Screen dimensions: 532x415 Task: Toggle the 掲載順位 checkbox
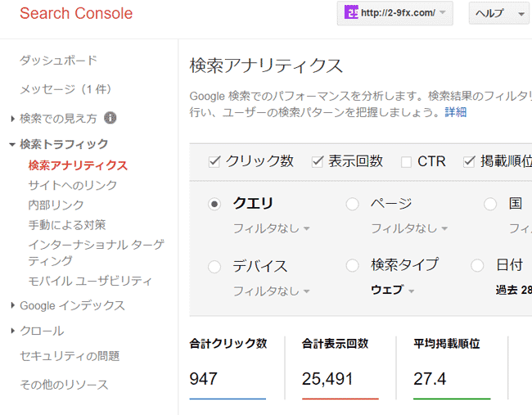pyautogui.click(x=470, y=161)
